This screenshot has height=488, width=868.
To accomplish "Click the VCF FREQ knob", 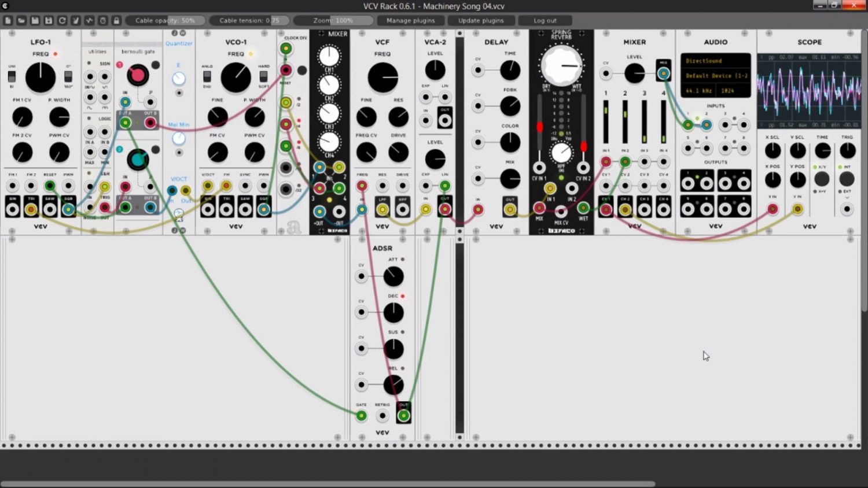I will click(383, 77).
